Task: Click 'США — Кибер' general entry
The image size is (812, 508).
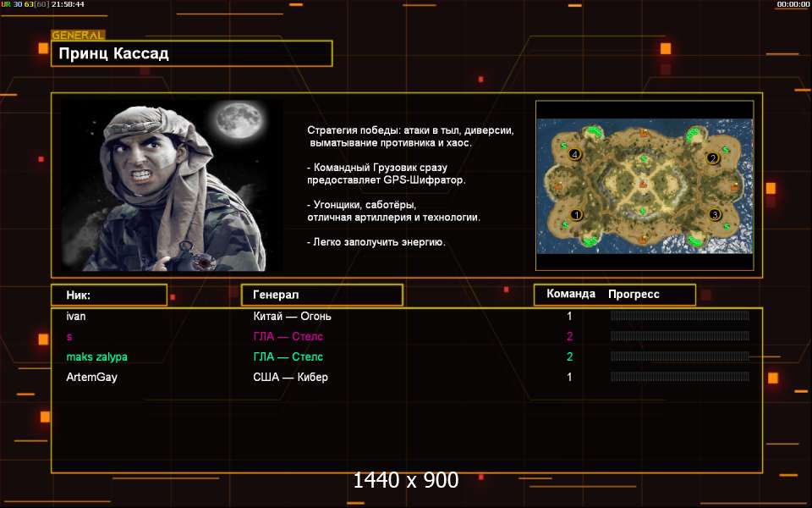Action: [x=290, y=377]
